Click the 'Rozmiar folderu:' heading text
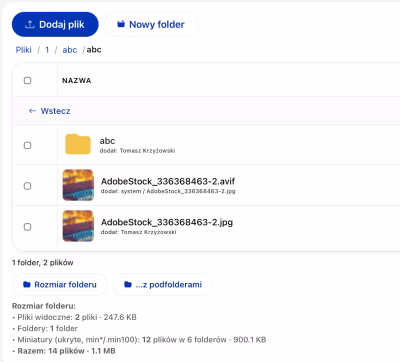 pos(44,306)
